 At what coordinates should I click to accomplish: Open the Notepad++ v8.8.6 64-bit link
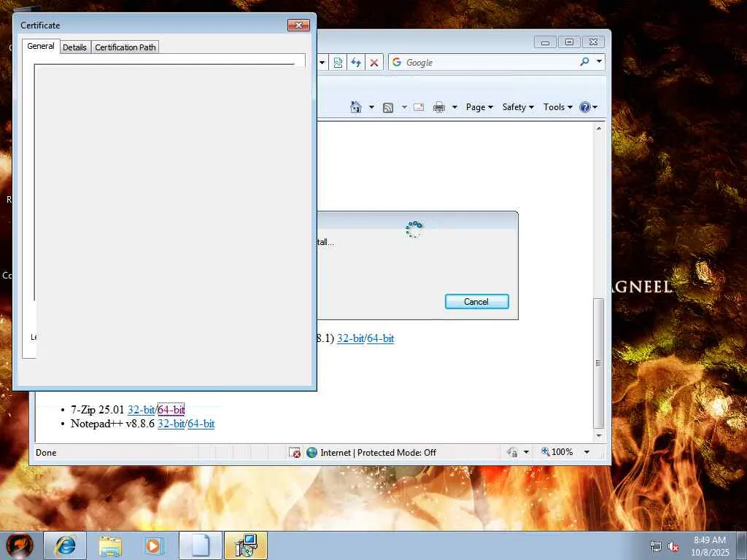pos(201,424)
